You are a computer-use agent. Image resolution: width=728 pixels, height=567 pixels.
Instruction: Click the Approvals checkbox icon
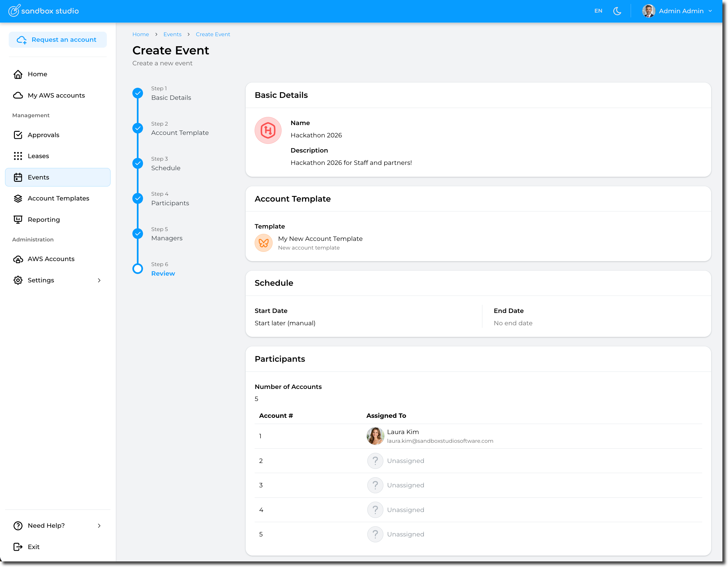click(18, 135)
